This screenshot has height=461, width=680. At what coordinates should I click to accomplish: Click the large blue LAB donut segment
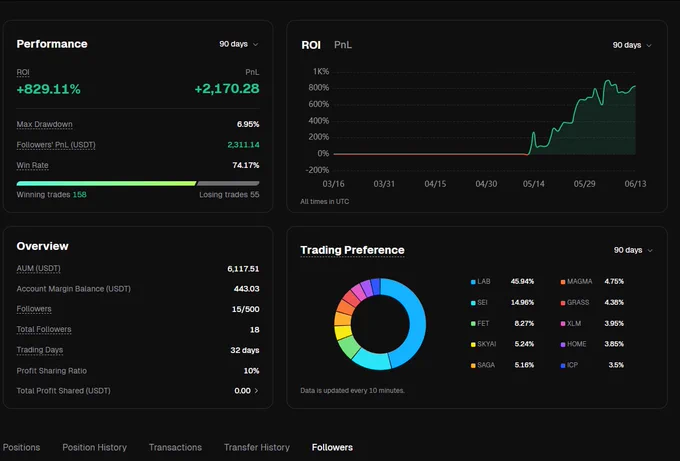pos(417,321)
